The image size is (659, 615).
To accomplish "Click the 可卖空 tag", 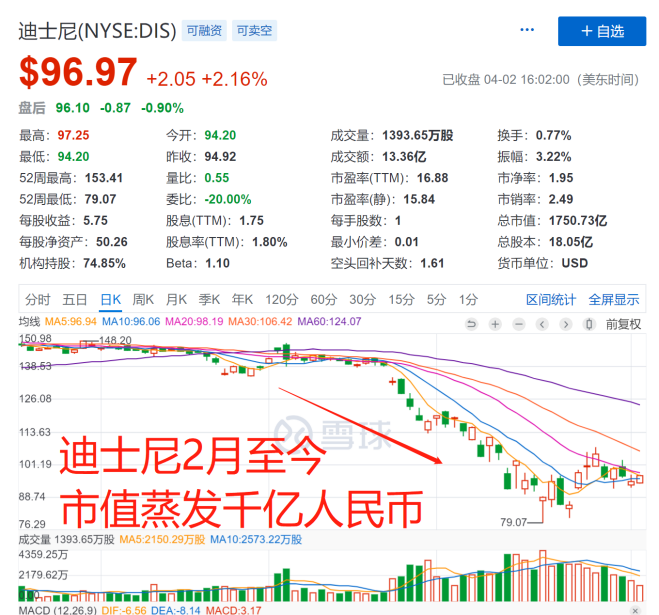I will [254, 31].
